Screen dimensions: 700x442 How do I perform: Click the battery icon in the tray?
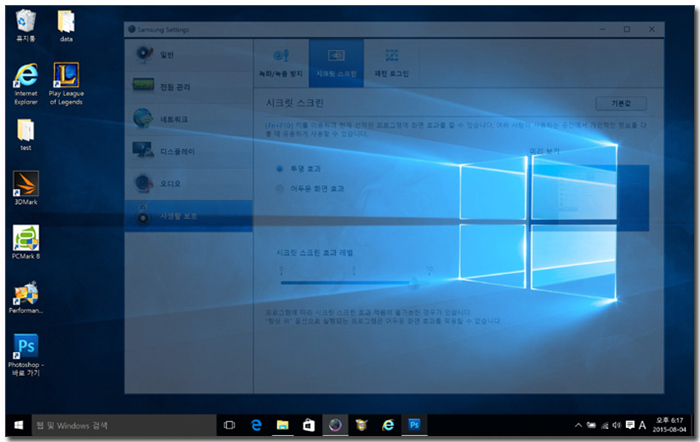(591, 425)
